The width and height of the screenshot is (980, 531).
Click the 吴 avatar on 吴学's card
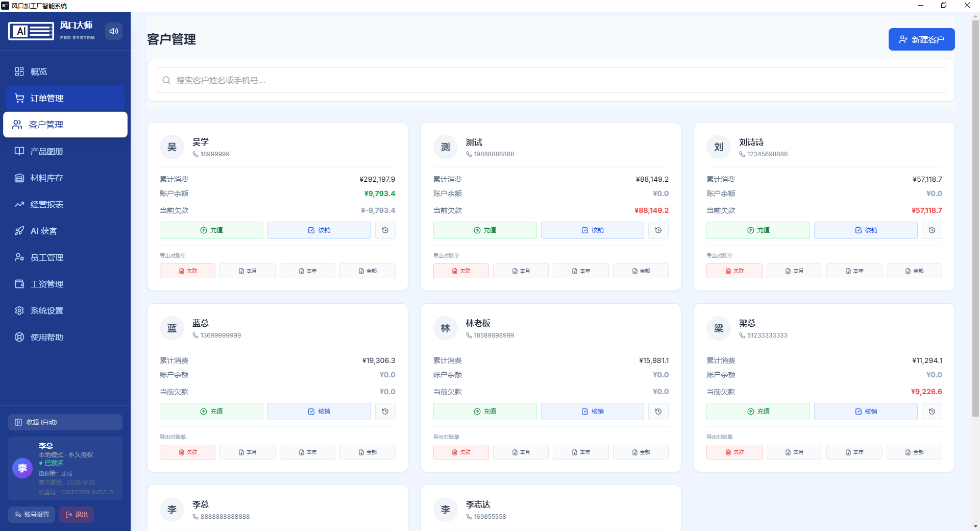[172, 147]
